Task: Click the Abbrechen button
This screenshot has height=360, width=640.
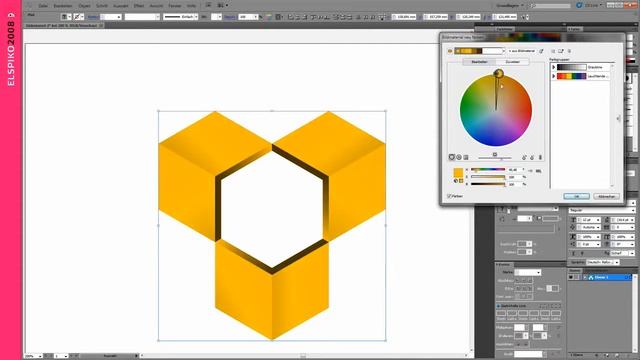Action: click(607, 196)
